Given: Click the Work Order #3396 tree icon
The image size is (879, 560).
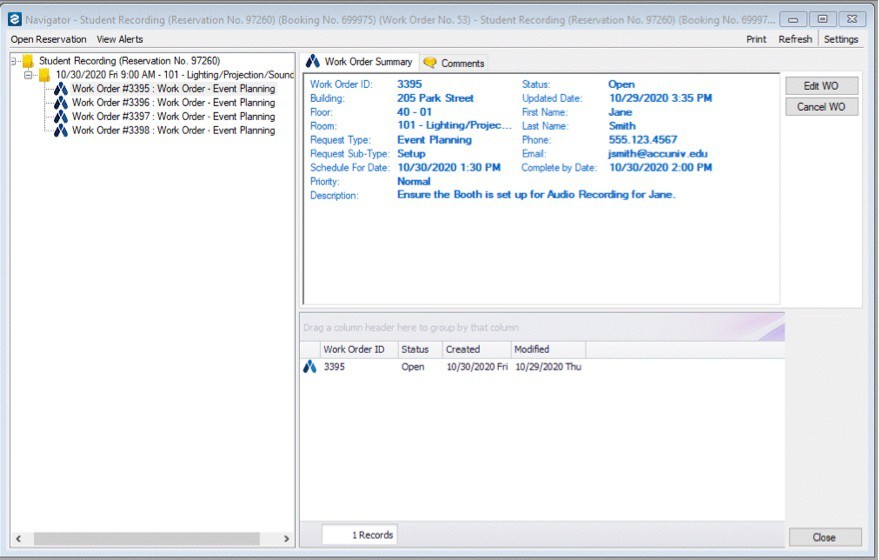Looking at the screenshot, I should [61, 103].
